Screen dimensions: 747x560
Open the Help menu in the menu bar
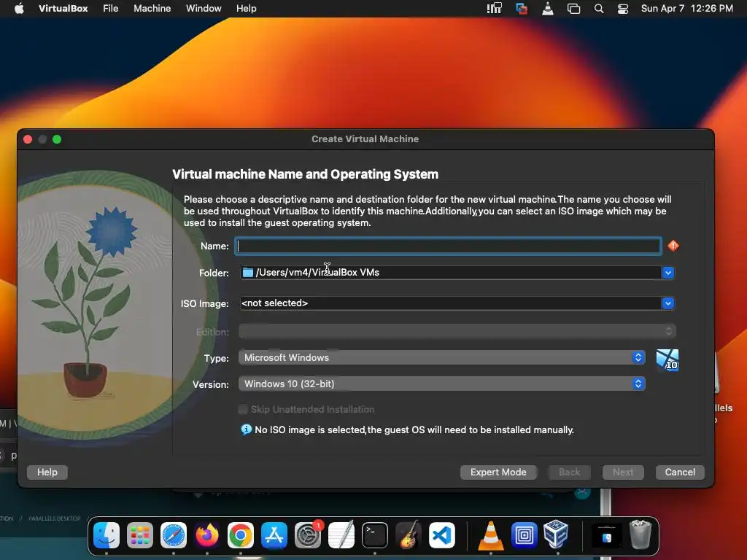click(247, 9)
